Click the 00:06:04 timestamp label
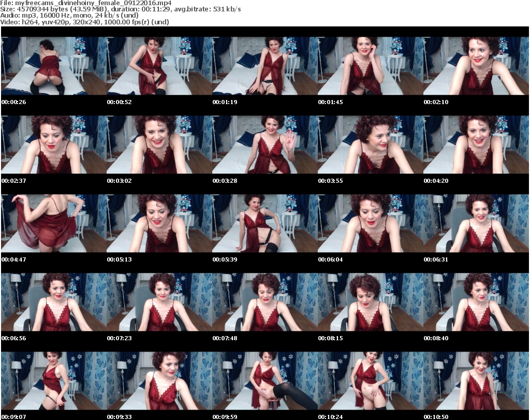The width and height of the screenshot is (530, 420). 331,259
